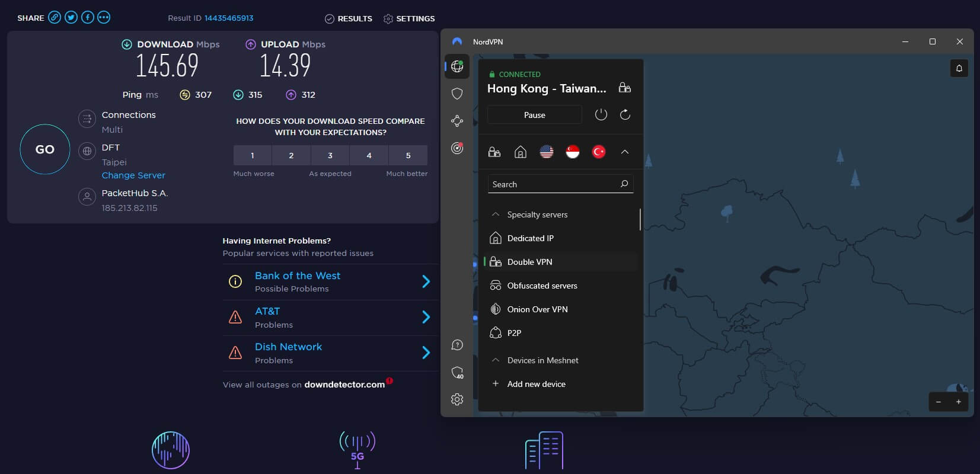Open more share options icon
The height and width of the screenshot is (474, 980).
point(104,18)
